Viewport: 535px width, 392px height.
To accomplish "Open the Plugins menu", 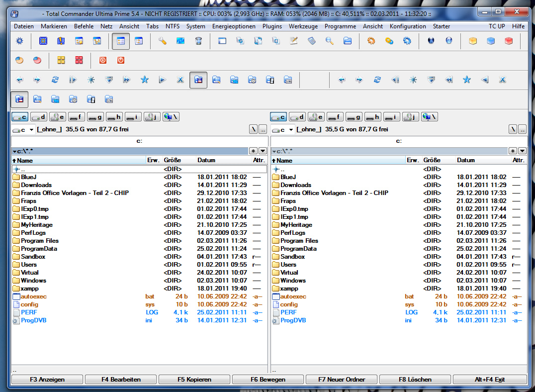I will pos(272,26).
